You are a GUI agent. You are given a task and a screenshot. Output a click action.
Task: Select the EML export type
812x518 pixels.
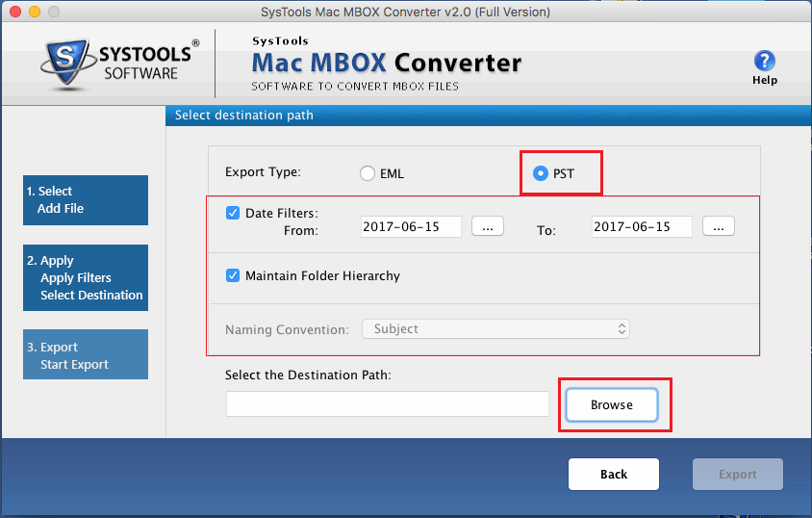coord(367,174)
